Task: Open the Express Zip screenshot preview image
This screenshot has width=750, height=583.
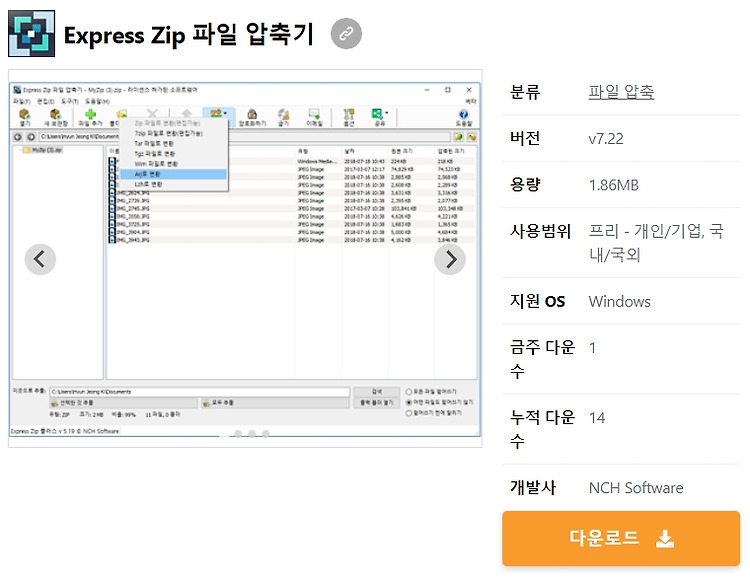Action: point(245,259)
